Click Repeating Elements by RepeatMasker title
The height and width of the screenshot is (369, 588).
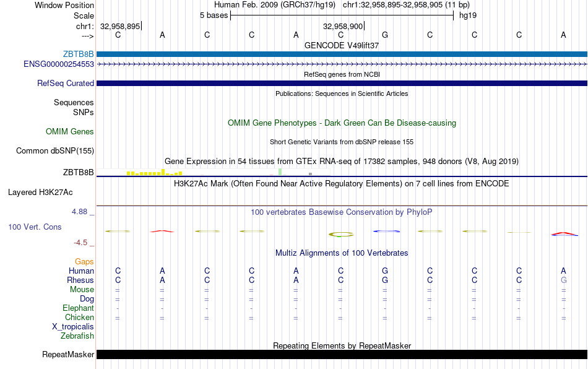(x=342, y=345)
